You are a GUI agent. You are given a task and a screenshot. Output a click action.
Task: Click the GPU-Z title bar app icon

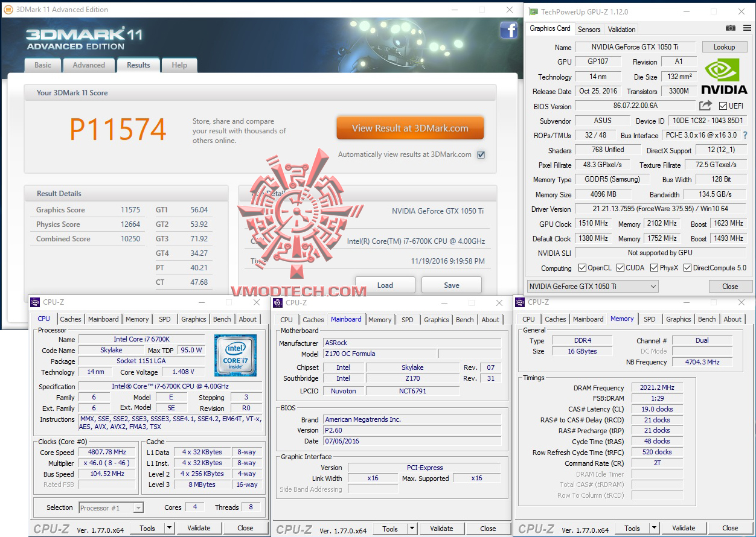click(x=532, y=11)
